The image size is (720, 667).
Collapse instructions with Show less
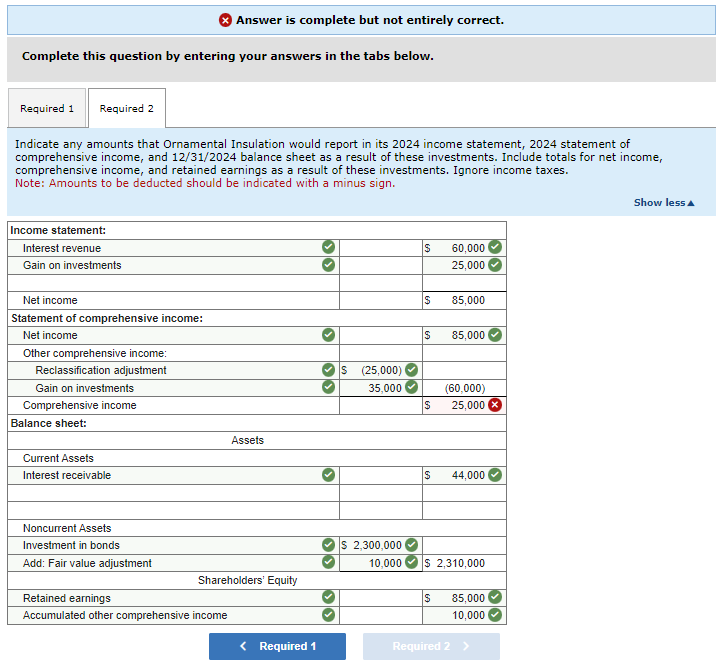(664, 202)
